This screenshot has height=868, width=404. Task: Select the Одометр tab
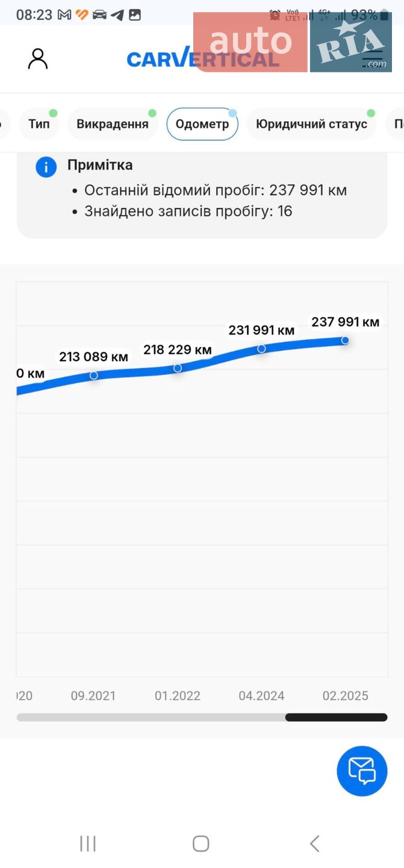point(202,124)
